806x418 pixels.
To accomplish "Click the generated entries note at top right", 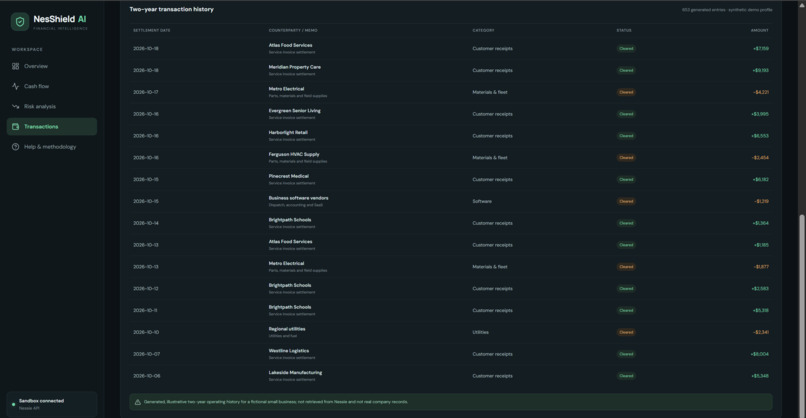I will 727,10.
